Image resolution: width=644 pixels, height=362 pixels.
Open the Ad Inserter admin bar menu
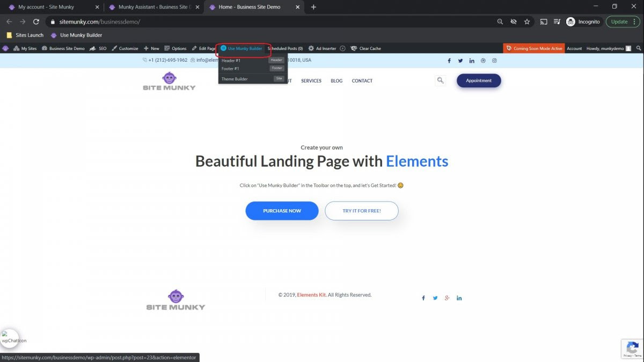coord(323,48)
